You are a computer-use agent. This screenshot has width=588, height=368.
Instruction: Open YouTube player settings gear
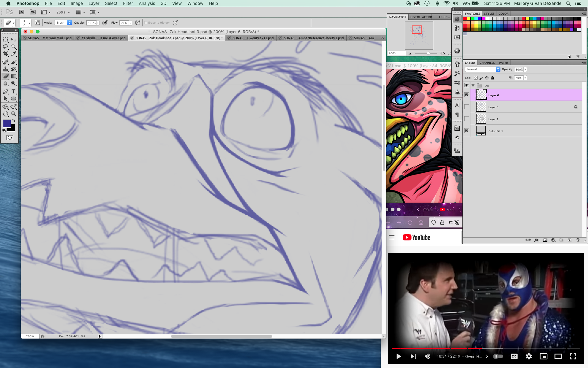point(529,356)
